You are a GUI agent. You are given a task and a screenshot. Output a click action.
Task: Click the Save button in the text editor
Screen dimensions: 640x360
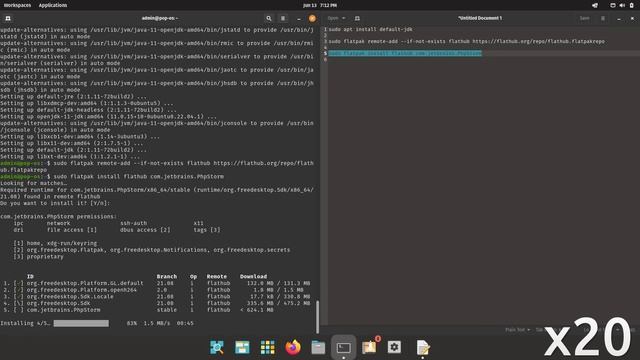pyautogui.click(x=584, y=18)
